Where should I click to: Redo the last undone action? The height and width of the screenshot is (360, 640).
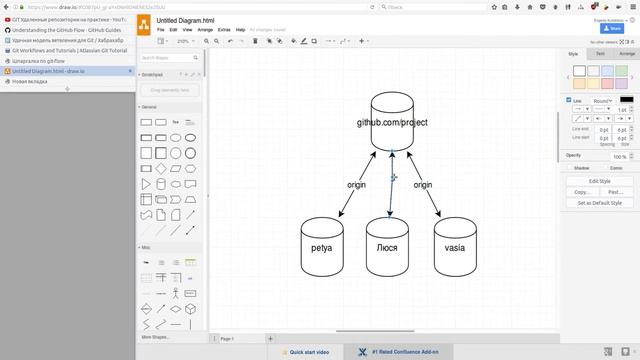[241, 41]
